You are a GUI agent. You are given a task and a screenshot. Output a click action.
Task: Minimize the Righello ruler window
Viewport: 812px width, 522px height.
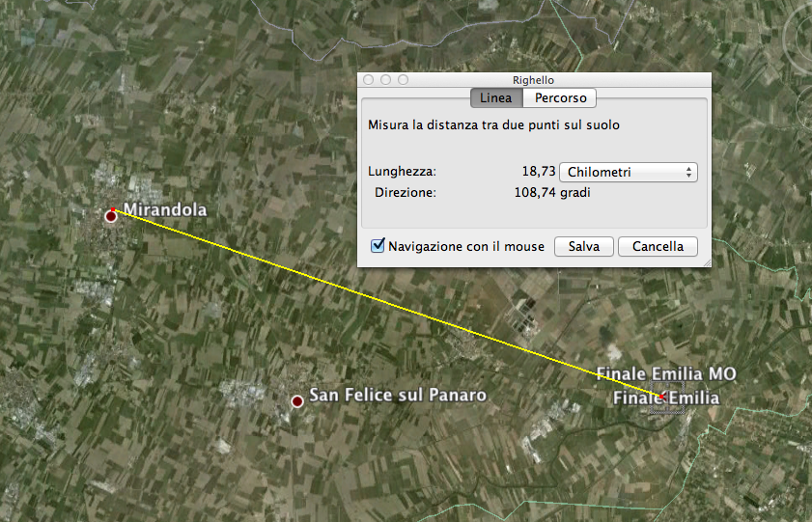[386, 80]
